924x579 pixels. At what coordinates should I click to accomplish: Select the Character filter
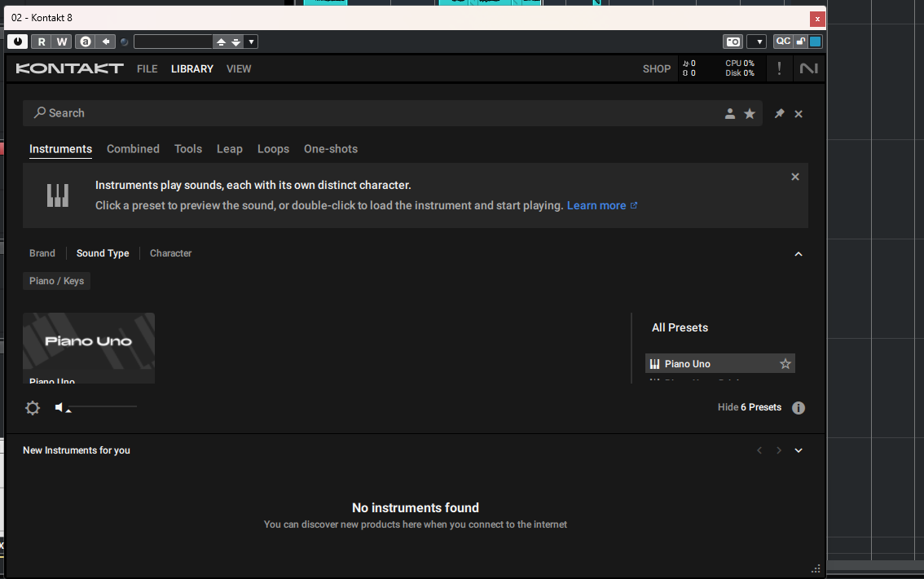[x=170, y=253]
